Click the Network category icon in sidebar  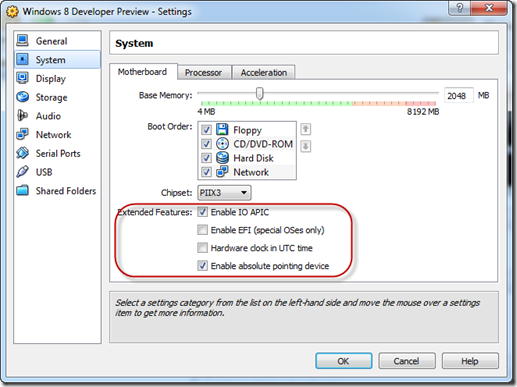[x=23, y=134]
